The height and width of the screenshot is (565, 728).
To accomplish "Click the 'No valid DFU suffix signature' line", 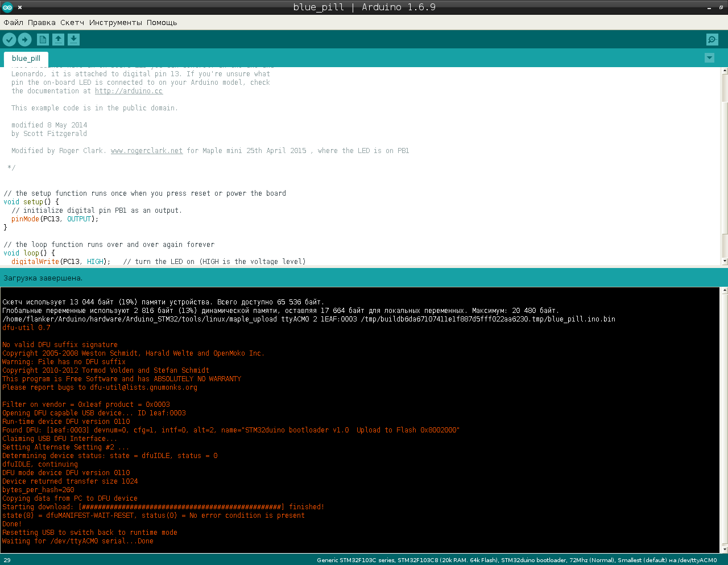I will click(x=60, y=345).
